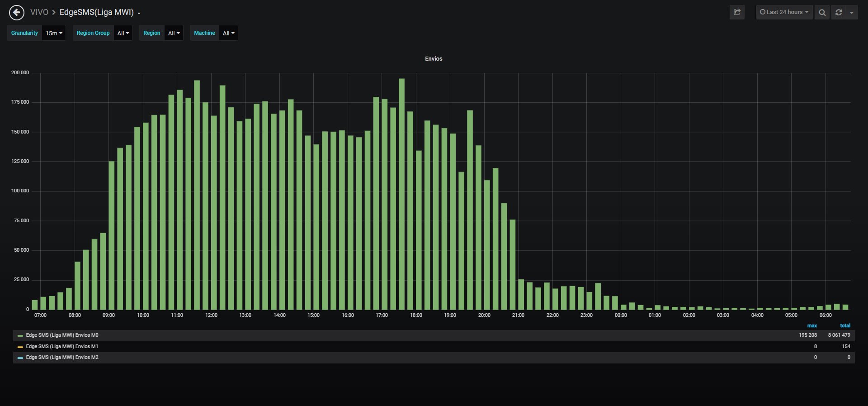The image size is (868, 406).
Task: Open the Machine All dropdown
Action: (x=228, y=33)
